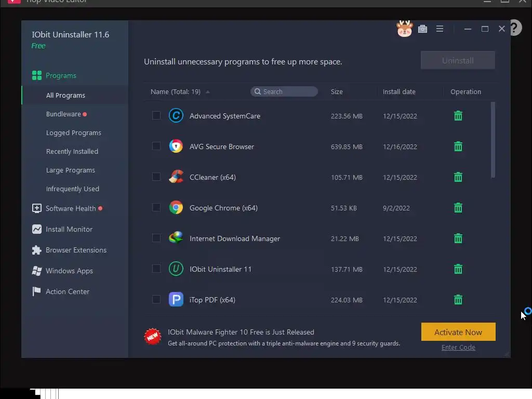Check the Advanced SystemCare checkbox
The height and width of the screenshot is (399, 532).
pos(156,115)
